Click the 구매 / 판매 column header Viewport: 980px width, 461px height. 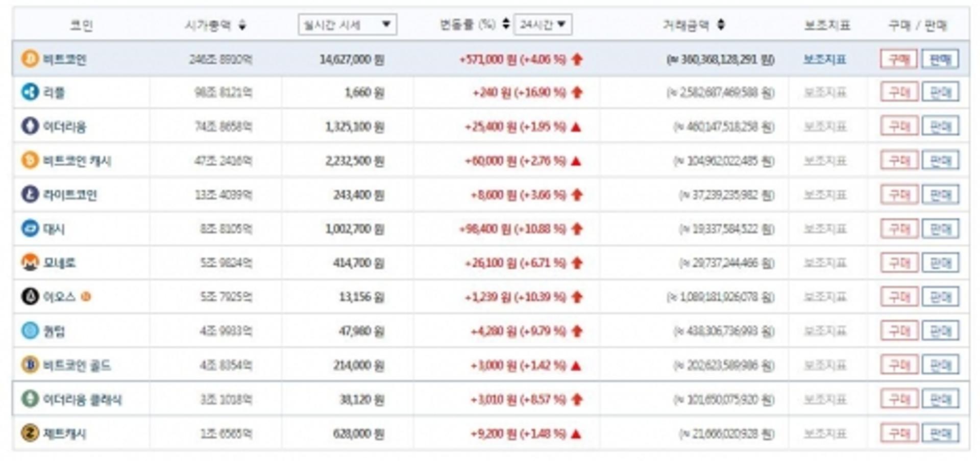click(x=918, y=25)
